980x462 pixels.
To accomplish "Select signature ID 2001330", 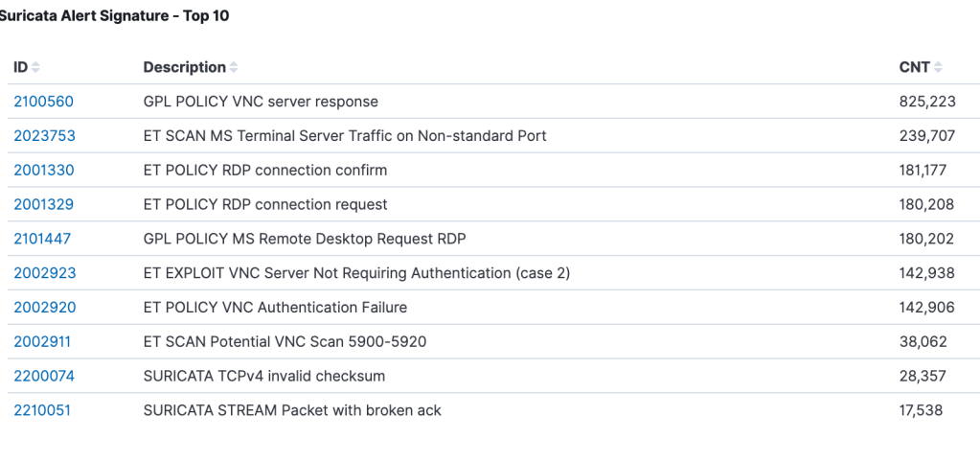I will tap(43, 171).
